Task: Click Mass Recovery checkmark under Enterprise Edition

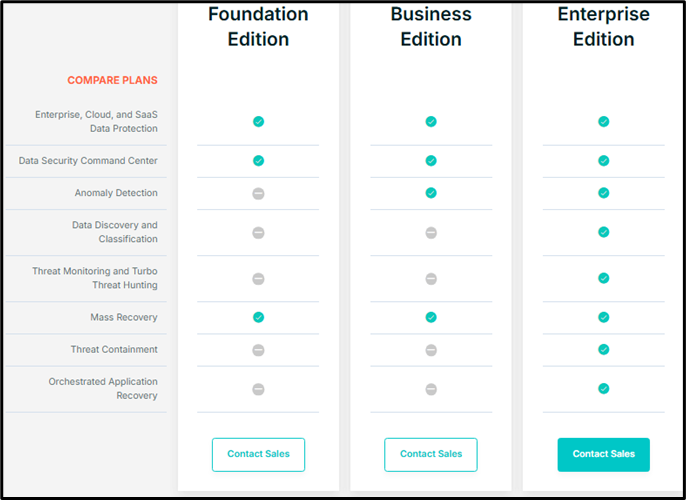Action: (x=603, y=317)
